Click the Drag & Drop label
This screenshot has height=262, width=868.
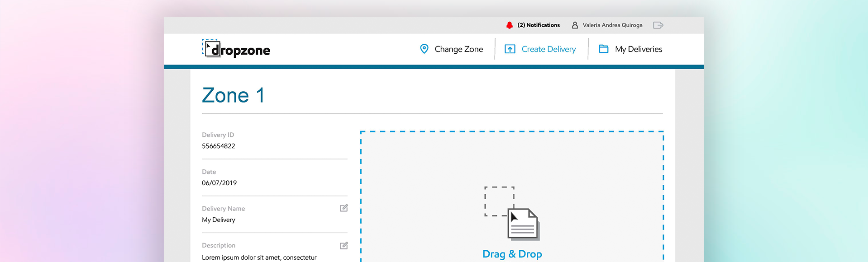coord(512,254)
